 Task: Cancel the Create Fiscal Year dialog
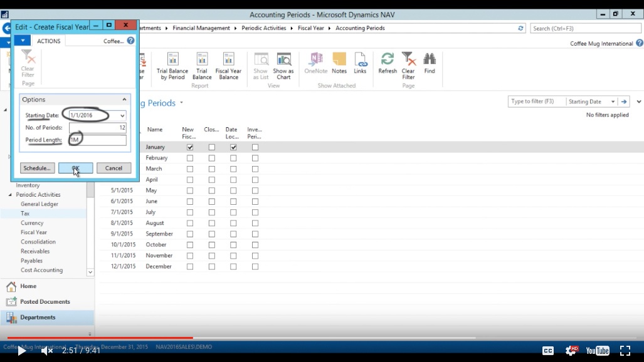[x=113, y=168]
